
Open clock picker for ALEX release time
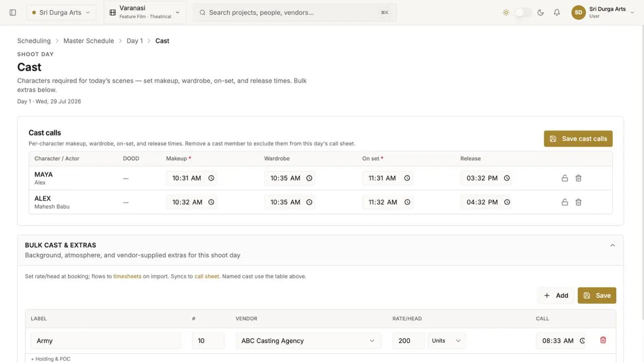point(507,202)
